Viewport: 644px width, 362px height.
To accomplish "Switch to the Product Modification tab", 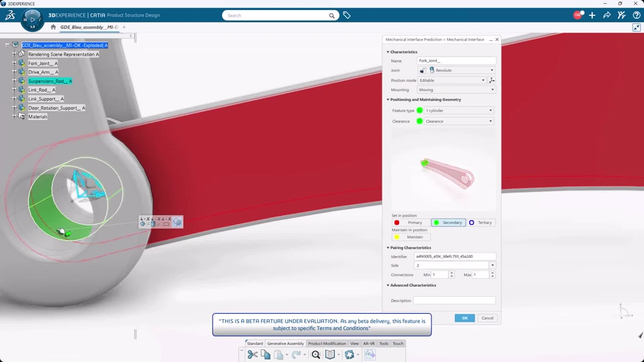I will coord(327,343).
